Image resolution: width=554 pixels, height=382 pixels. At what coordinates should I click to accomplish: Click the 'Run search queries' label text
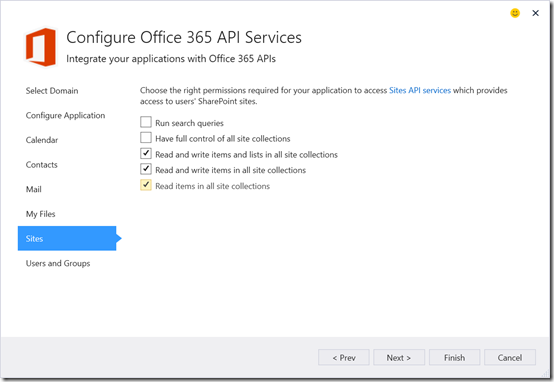click(189, 123)
